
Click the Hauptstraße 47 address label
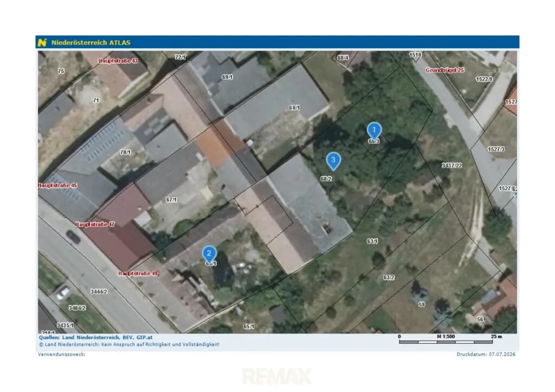[95, 225]
